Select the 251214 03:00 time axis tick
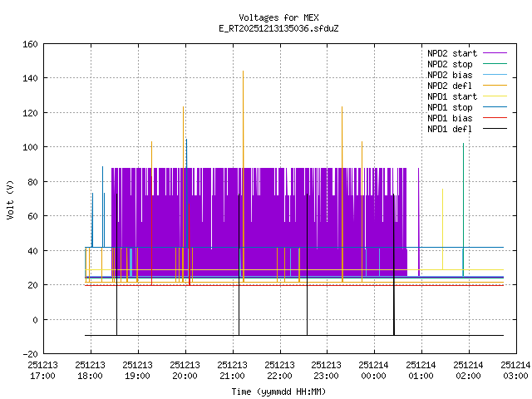 point(515,370)
